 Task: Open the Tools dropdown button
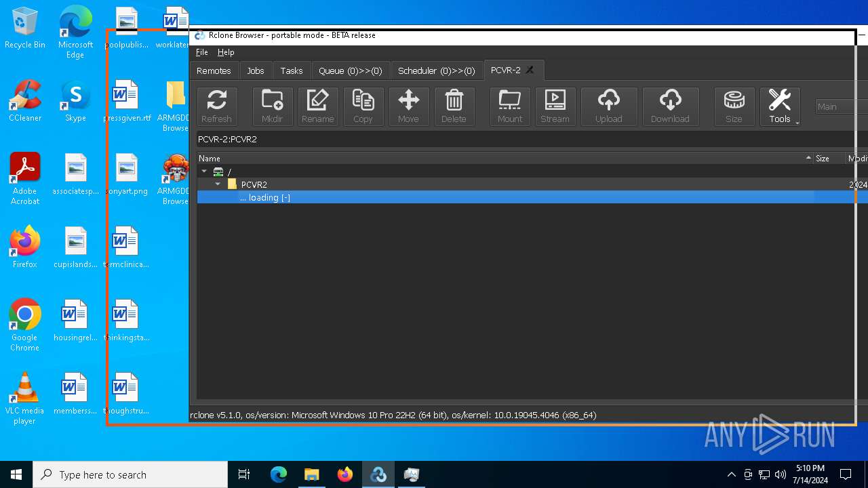click(x=780, y=106)
